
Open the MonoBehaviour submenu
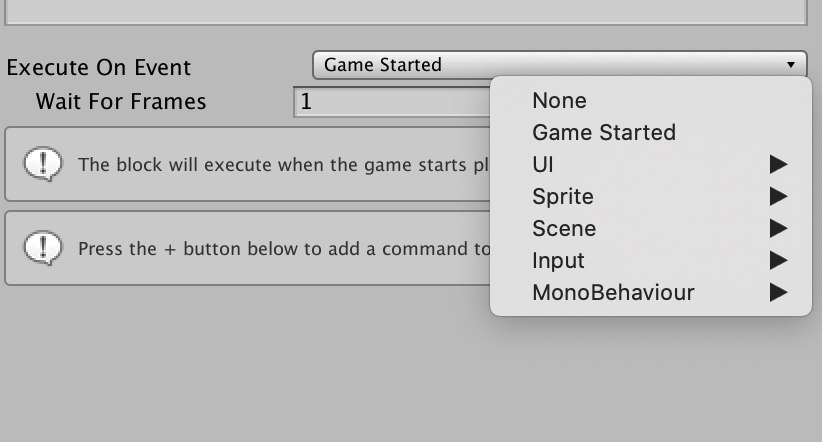pos(650,293)
